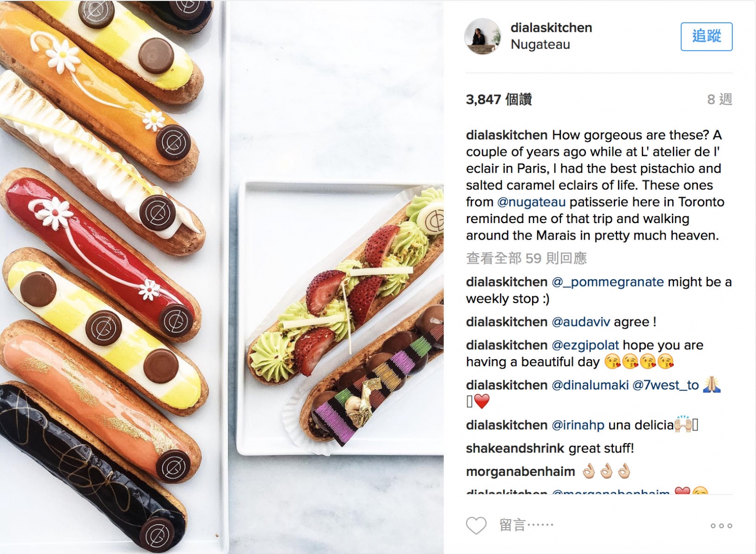Open the @audaviv mention link
Screen dimensions: 756x554
(581, 322)
